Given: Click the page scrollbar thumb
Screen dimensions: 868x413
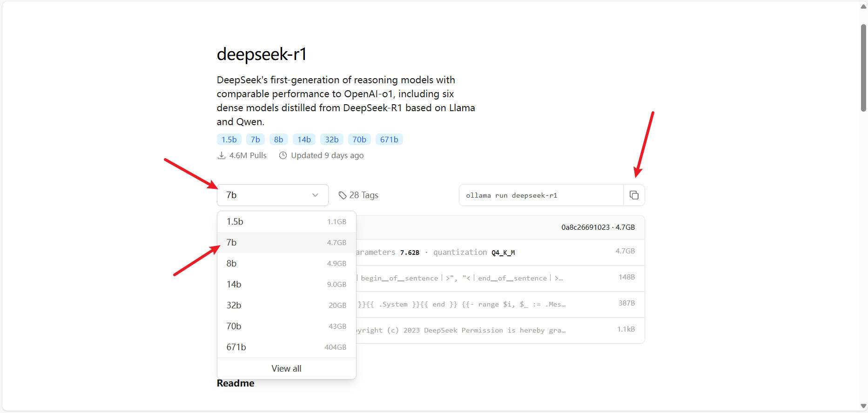Looking at the screenshot, I should 863,67.
